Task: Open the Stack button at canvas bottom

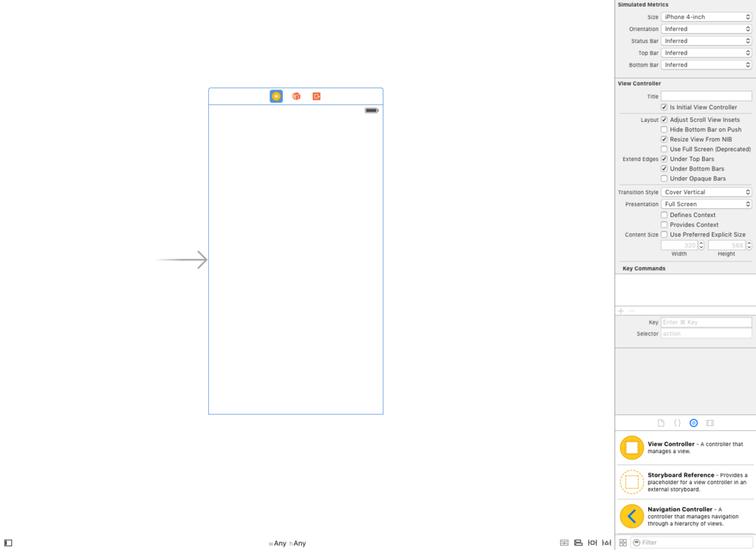Action: 564,543
